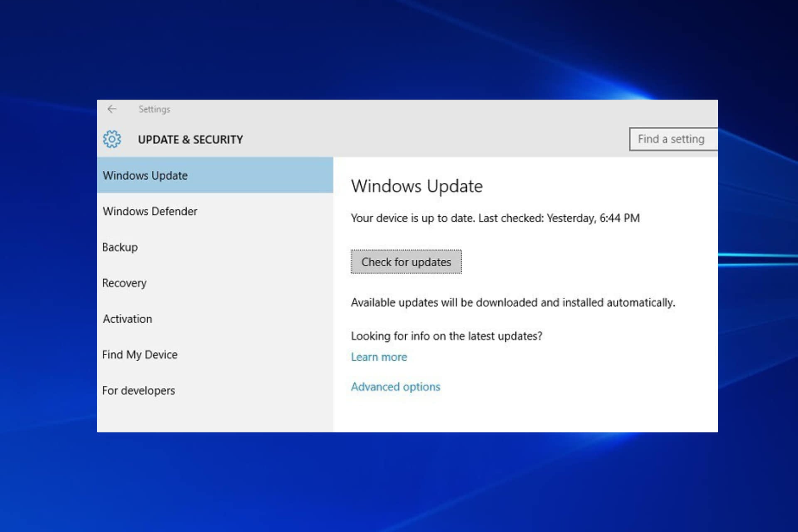
Task: Open the Learn more link
Action: pyautogui.click(x=379, y=357)
